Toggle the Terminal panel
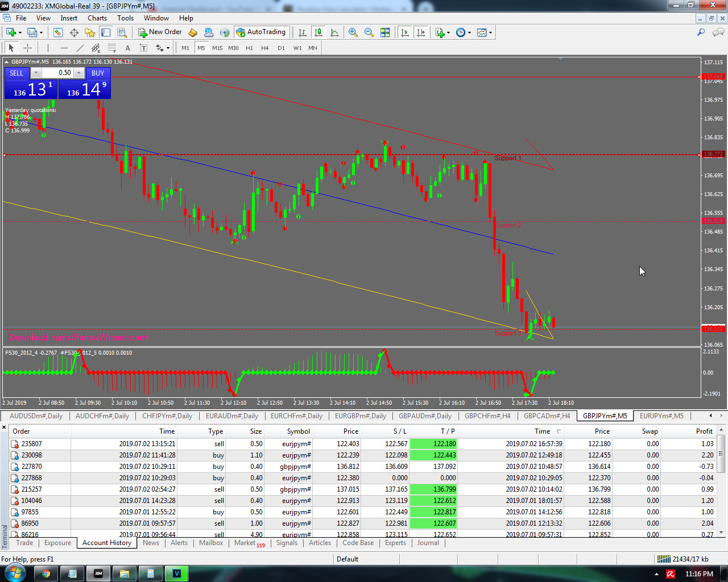The height and width of the screenshot is (582, 728). pyautogui.click(x=106, y=32)
